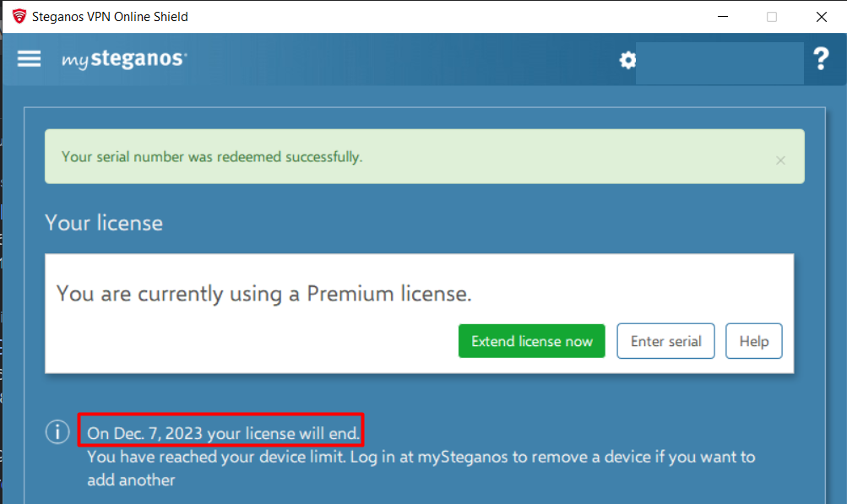Click the 'serial number was redeemed' message text

pyautogui.click(x=212, y=157)
